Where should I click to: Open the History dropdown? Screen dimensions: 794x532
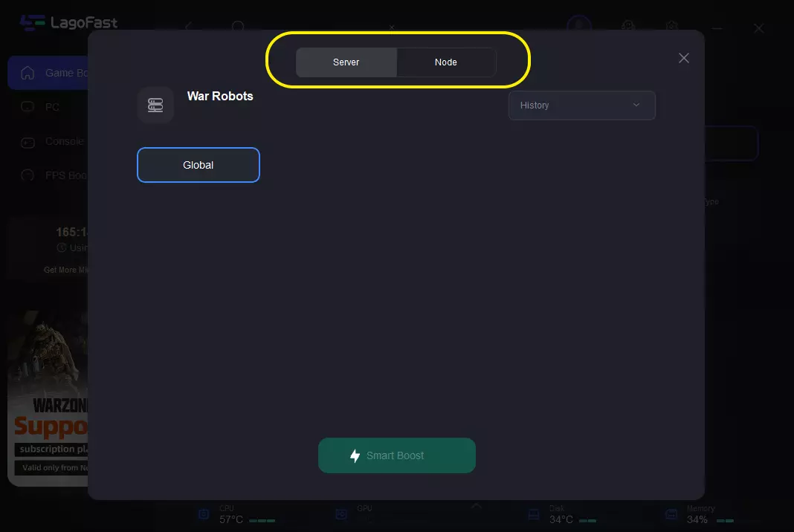[x=582, y=106]
